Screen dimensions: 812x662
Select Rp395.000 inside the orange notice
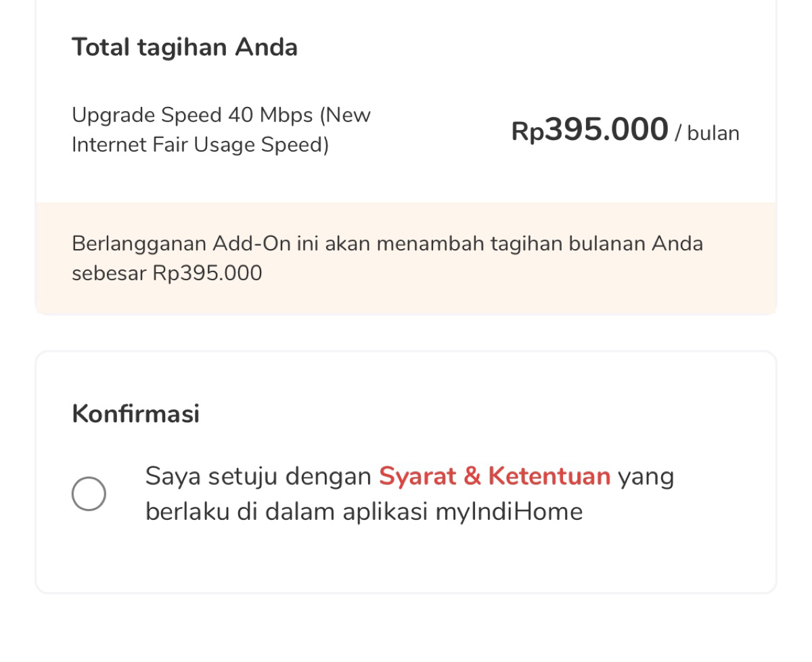[x=215, y=273]
